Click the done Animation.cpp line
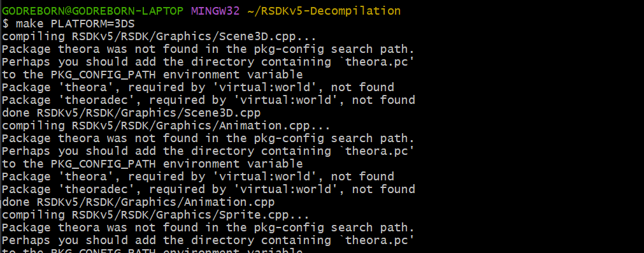644x253 pixels. point(138,202)
